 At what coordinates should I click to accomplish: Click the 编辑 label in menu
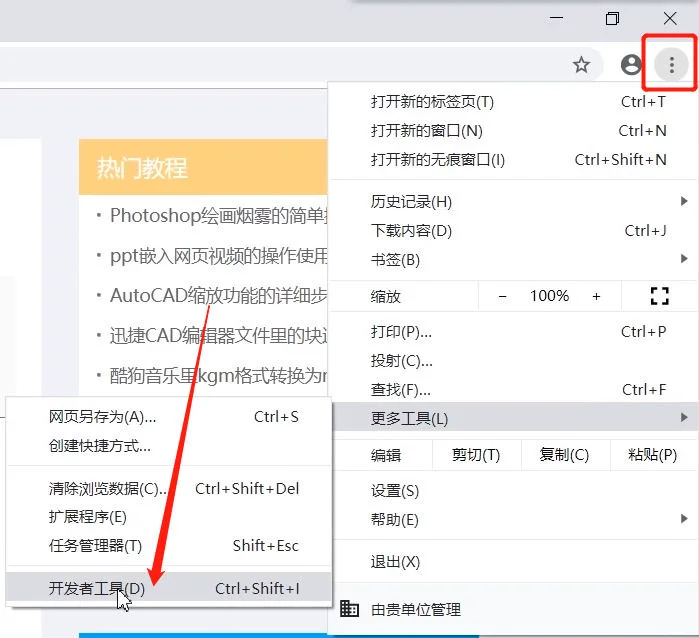[386, 455]
